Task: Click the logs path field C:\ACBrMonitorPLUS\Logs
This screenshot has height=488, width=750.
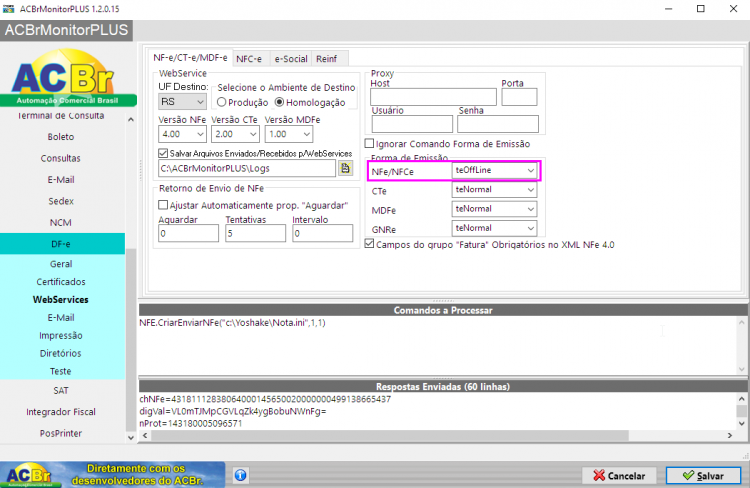Action: pos(247,168)
